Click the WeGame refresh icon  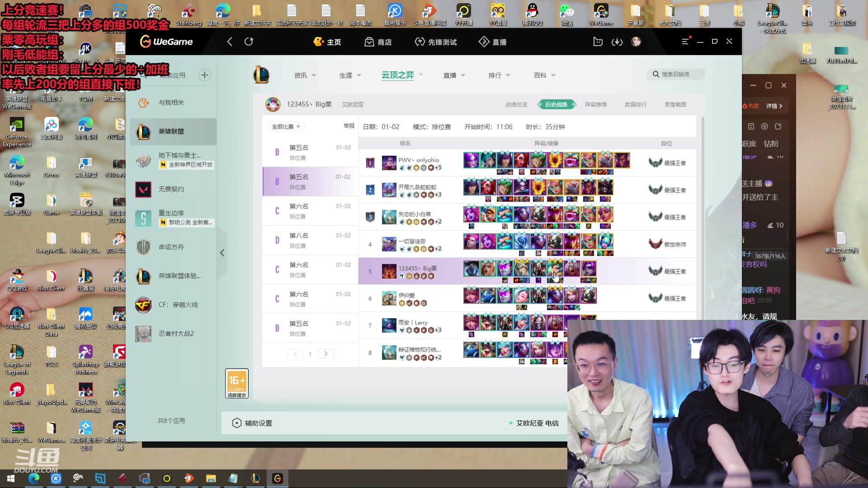pyautogui.click(x=249, y=42)
